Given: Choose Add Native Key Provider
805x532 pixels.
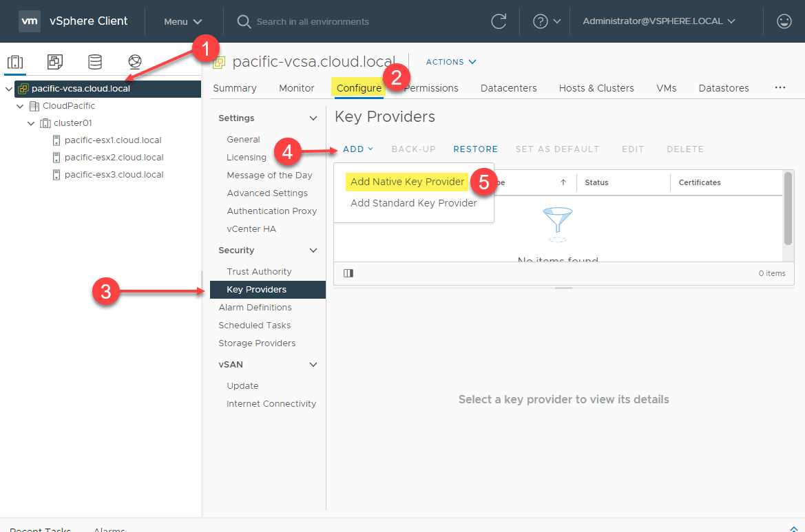Looking at the screenshot, I should click(406, 181).
